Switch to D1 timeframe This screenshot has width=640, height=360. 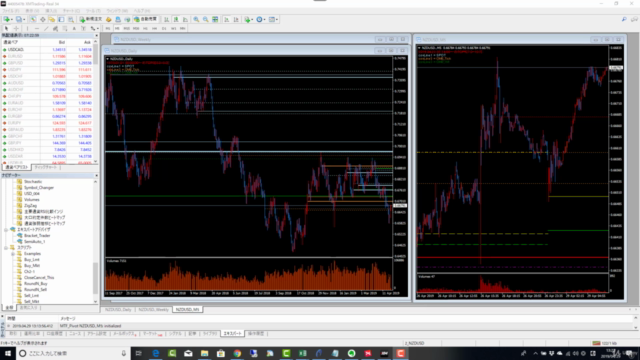pyautogui.click(x=164, y=29)
